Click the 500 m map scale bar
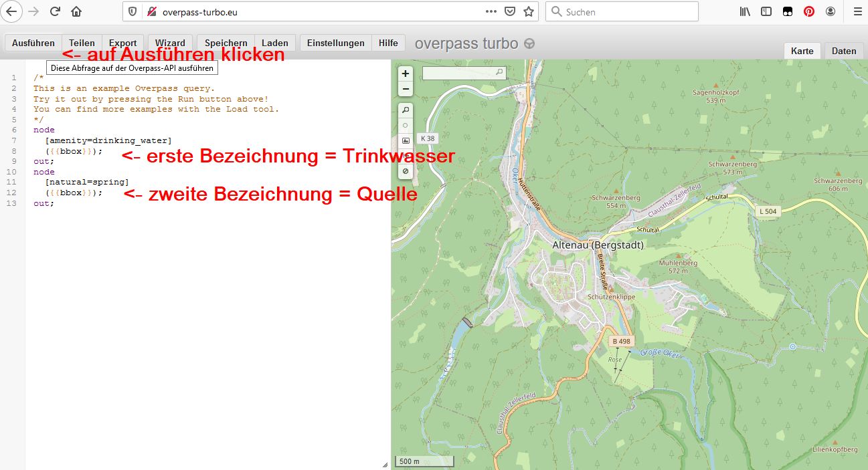868x470 pixels. pyautogui.click(x=424, y=461)
